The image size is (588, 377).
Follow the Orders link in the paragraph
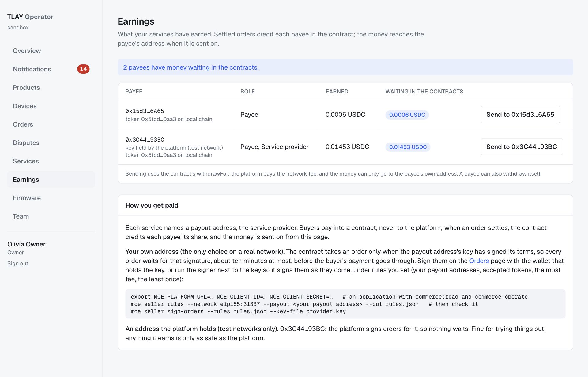point(479,261)
